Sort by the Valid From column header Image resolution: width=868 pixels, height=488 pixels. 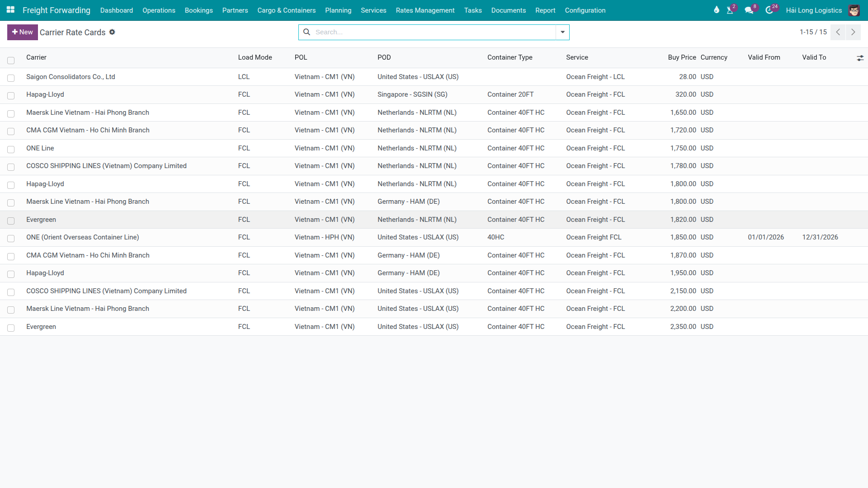764,57
